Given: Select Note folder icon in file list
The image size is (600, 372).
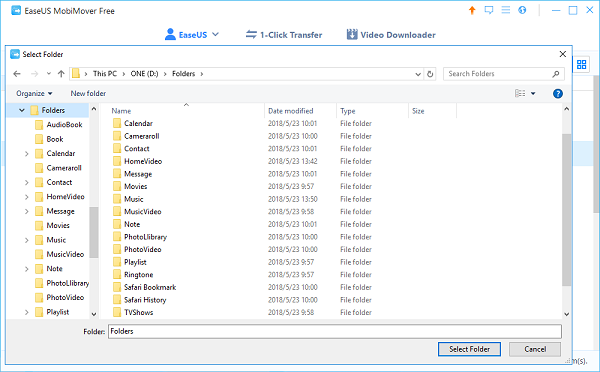Looking at the screenshot, I should coord(117,224).
